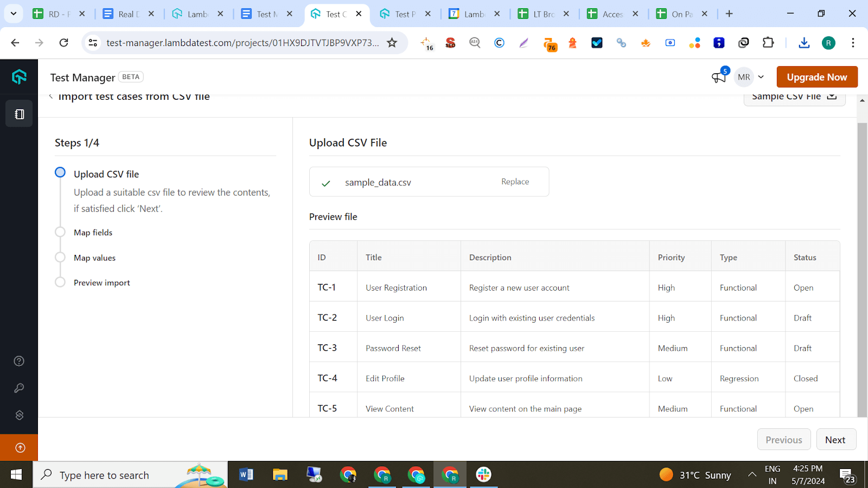The height and width of the screenshot is (488, 868).
Task: Click the Windows search box
Action: click(130, 475)
